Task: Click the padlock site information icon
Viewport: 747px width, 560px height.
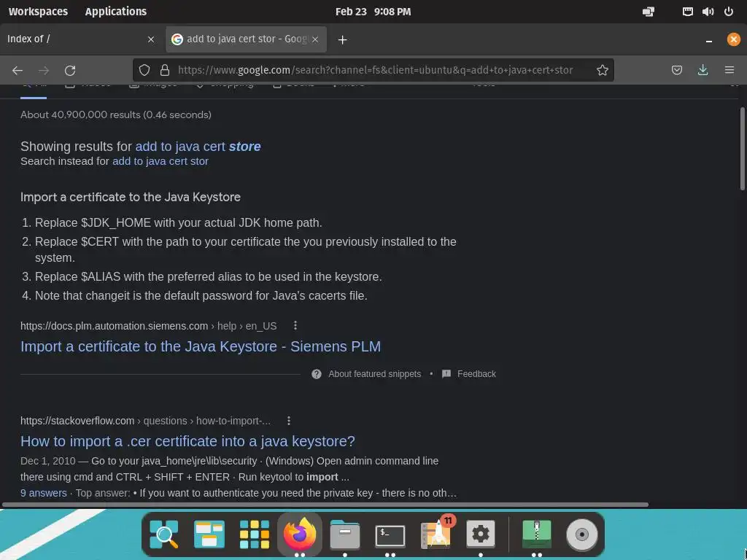Action: (165, 71)
